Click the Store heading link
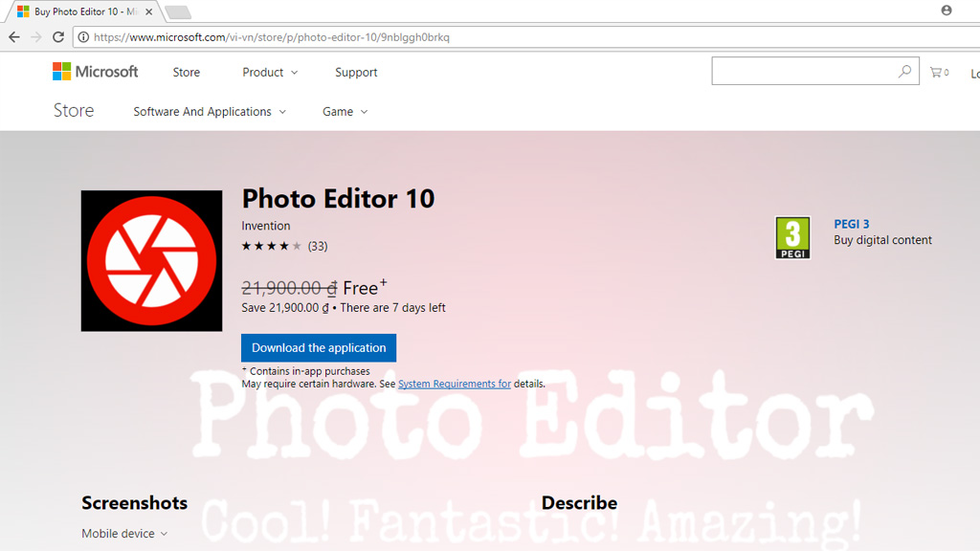The height and width of the screenshot is (551, 980). pyautogui.click(x=74, y=111)
